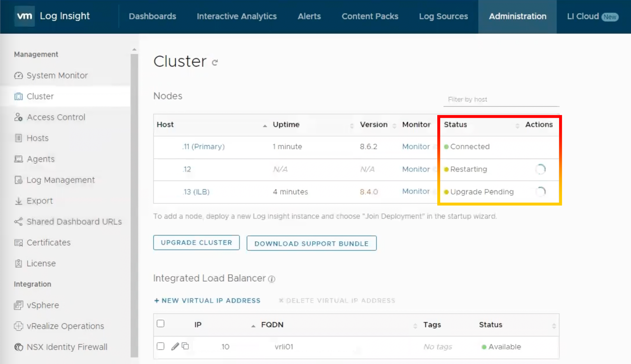Select Log Management in sidebar
The width and height of the screenshot is (631, 364).
click(x=61, y=180)
